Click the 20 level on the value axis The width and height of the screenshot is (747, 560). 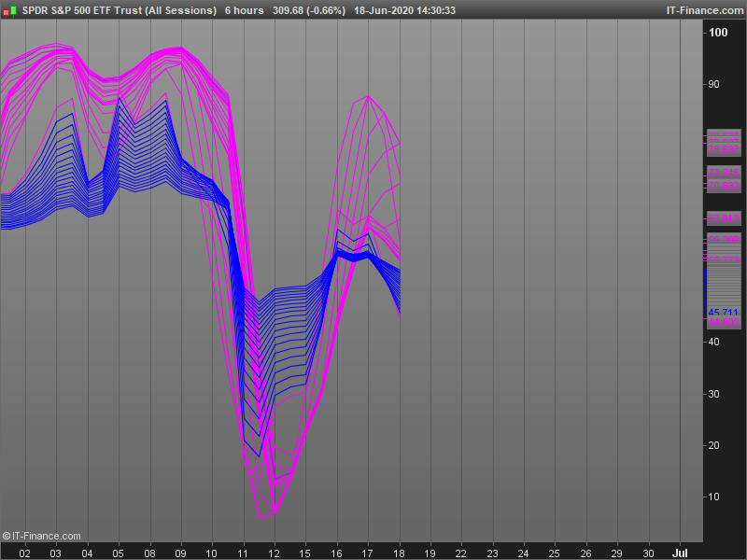[713, 446]
